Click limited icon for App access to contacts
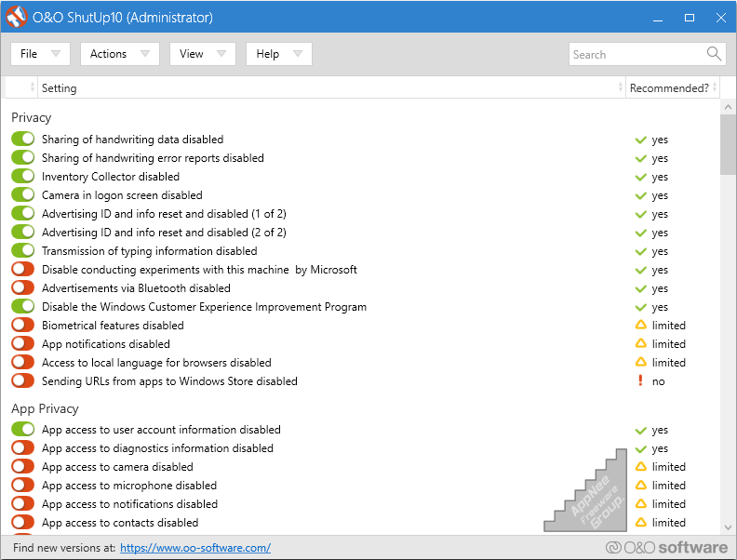 pyautogui.click(x=640, y=522)
